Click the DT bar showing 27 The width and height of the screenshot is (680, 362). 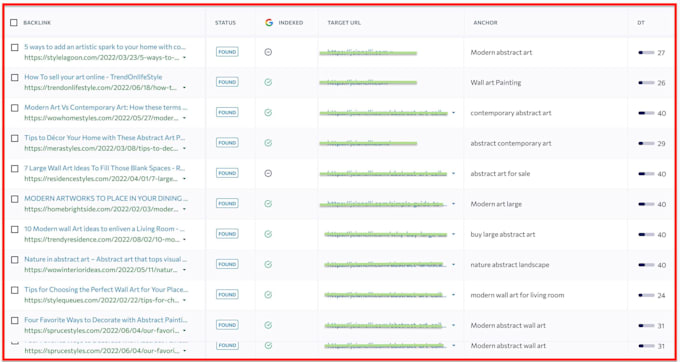point(646,53)
